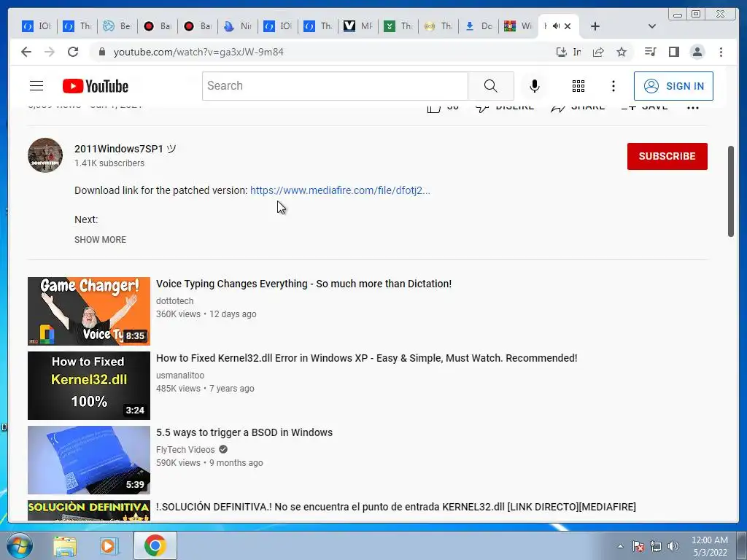Click the page vertical scrollbar thumb
This screenshot has width=747, height=560.
click(x=731, y=192)
